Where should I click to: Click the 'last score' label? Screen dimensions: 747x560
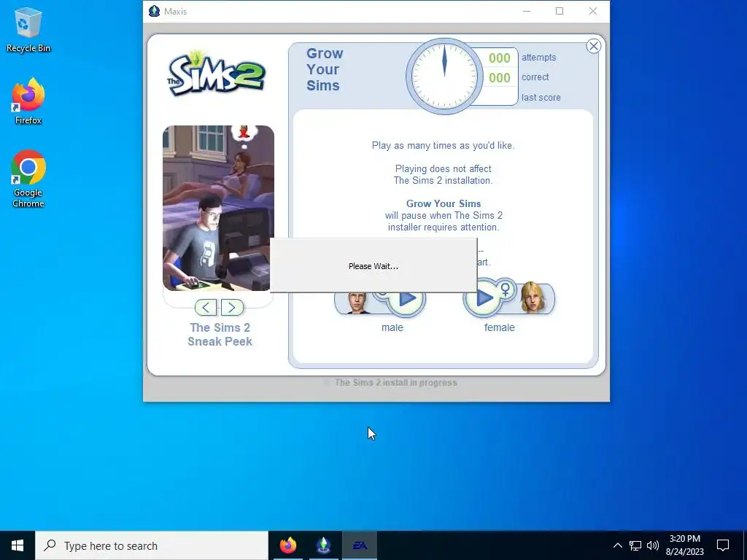tap(541, 98)
